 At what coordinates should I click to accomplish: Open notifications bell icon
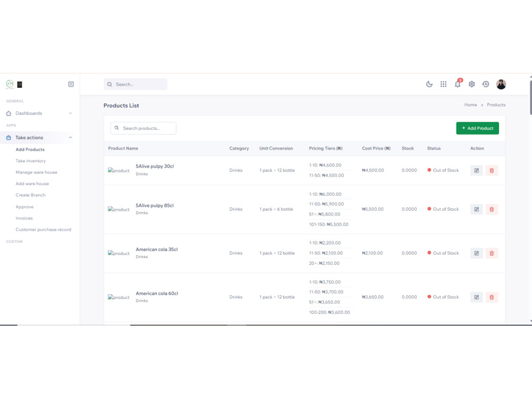(x=458, y=84)
